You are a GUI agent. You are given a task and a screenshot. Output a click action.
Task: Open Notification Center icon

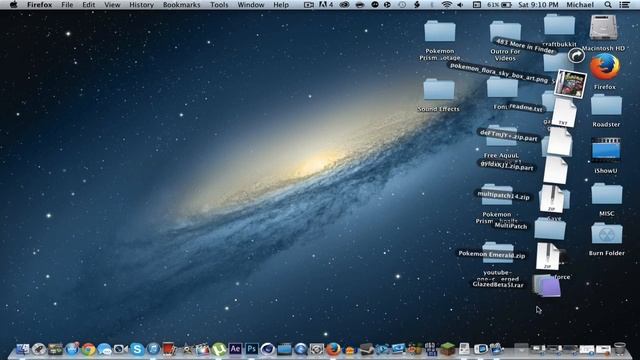624,5
